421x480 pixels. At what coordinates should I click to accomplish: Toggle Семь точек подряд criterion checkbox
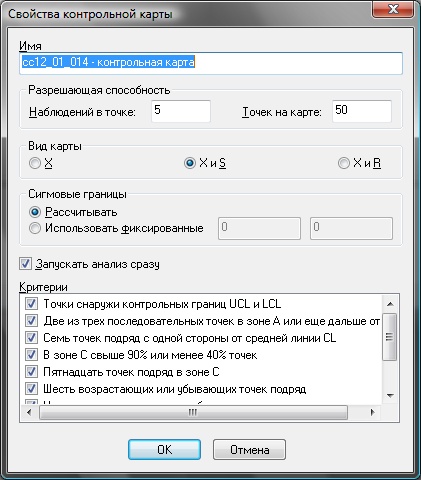[x=31, y=338]
